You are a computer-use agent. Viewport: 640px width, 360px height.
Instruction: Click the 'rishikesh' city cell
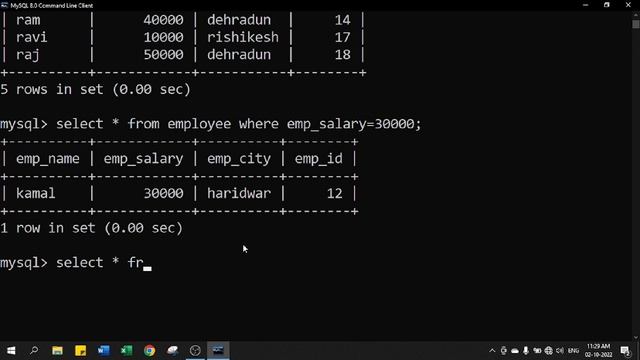[x=243, y=37]
